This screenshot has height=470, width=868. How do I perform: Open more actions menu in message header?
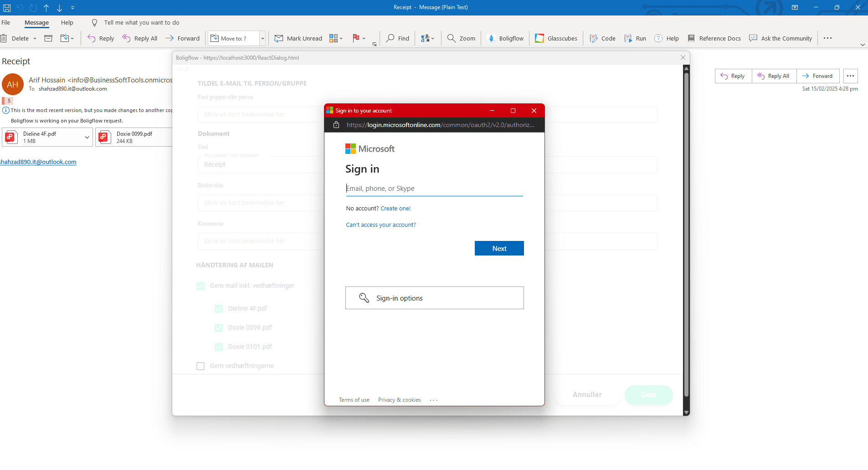point(851,76)
